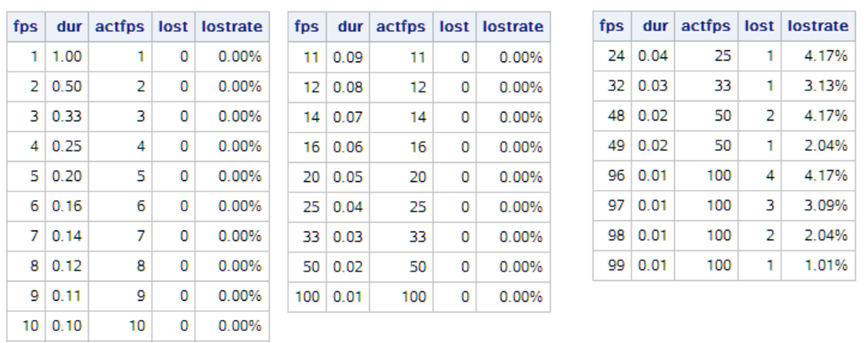Click the 1.01% lostrate cell
868x343 pixels.
[818, 265]
